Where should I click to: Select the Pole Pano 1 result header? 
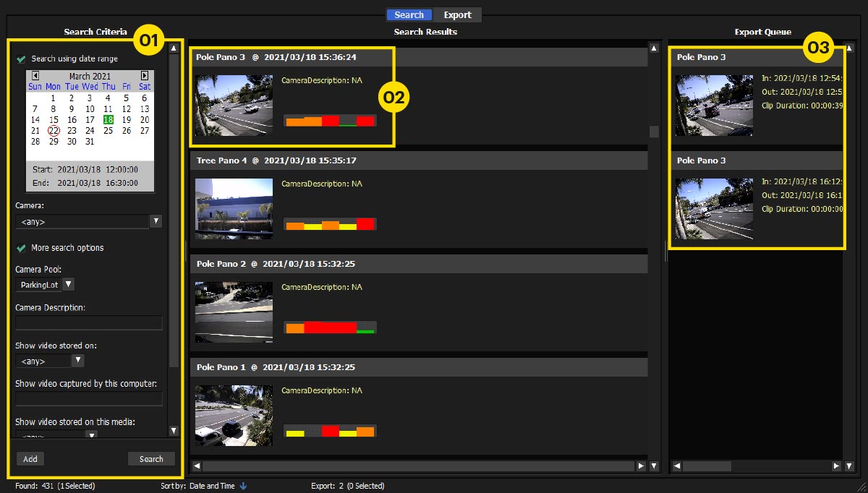point(419,367)
